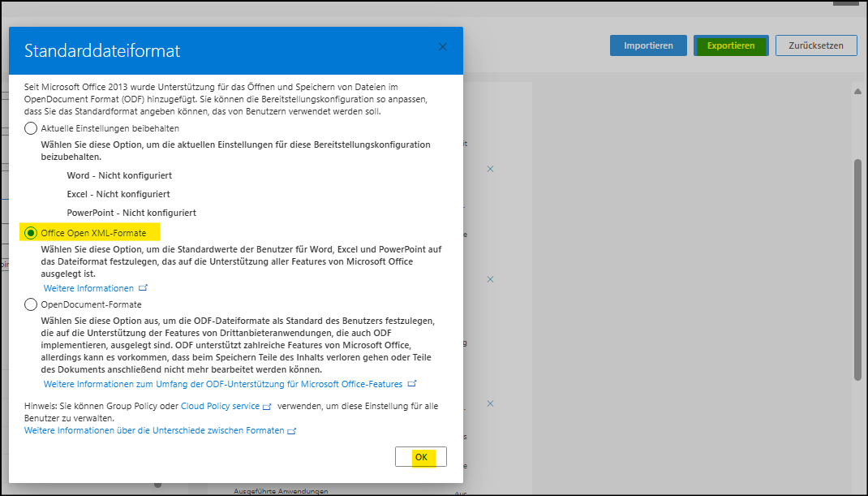This screenshot has height=496, width=868.
Task: Click external link icon beside Unterschiede zwischen Formaten
Action: pos(292,430)
